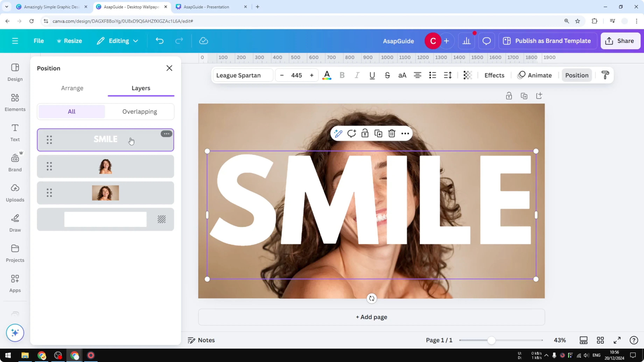Toggle bold formatting on the text

point(342,75)
